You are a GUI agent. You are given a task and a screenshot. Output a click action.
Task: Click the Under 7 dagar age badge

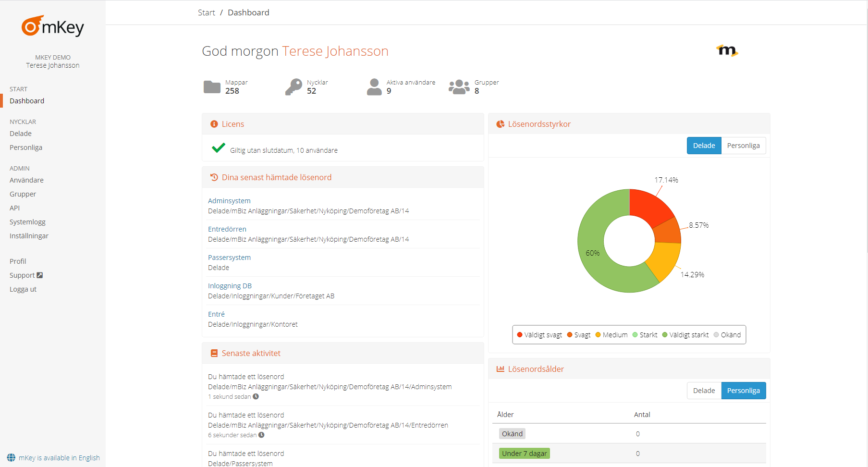(524, 454)
